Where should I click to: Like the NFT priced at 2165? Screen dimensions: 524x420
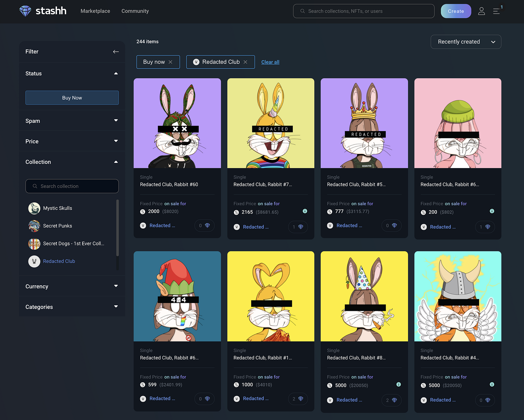298,227
